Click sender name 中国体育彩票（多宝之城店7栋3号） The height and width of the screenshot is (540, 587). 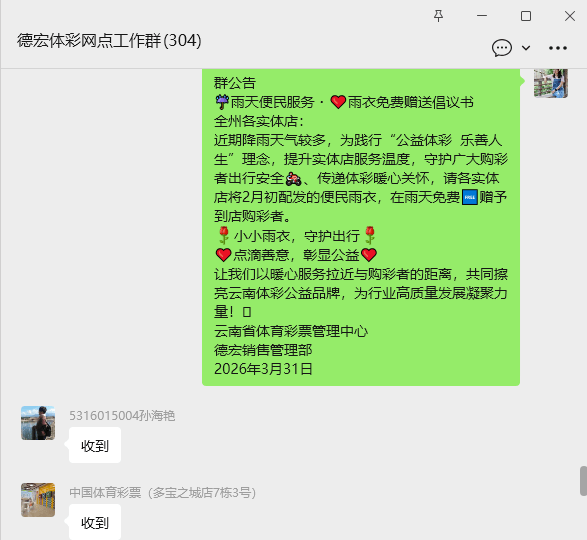[x=162, y=492]
